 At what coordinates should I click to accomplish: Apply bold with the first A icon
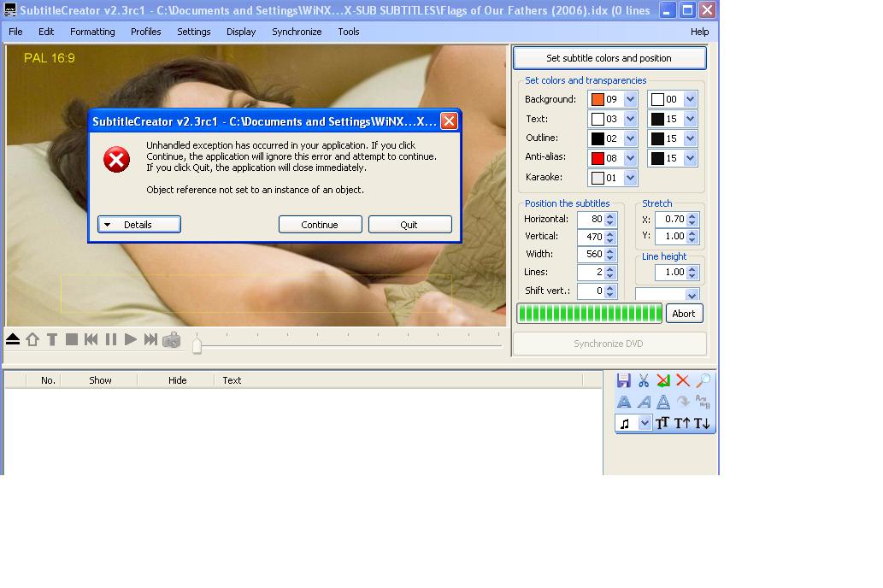(623, 402)
